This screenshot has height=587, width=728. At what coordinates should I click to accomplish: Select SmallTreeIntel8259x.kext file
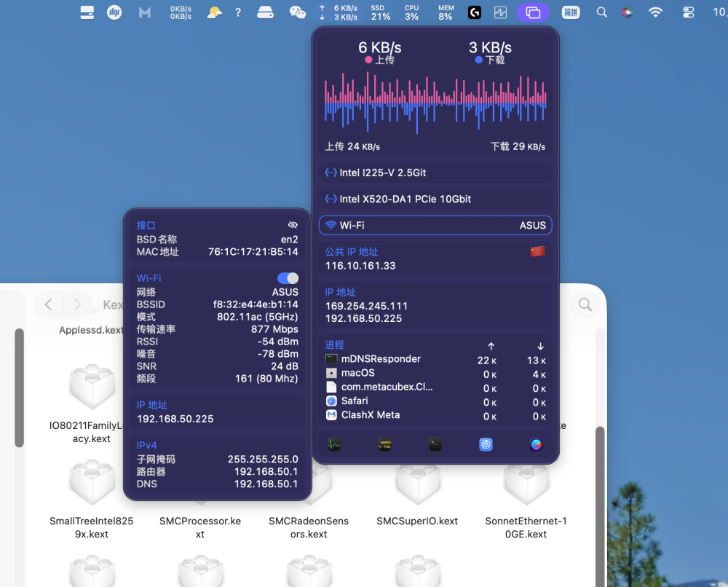click(92, 499)
